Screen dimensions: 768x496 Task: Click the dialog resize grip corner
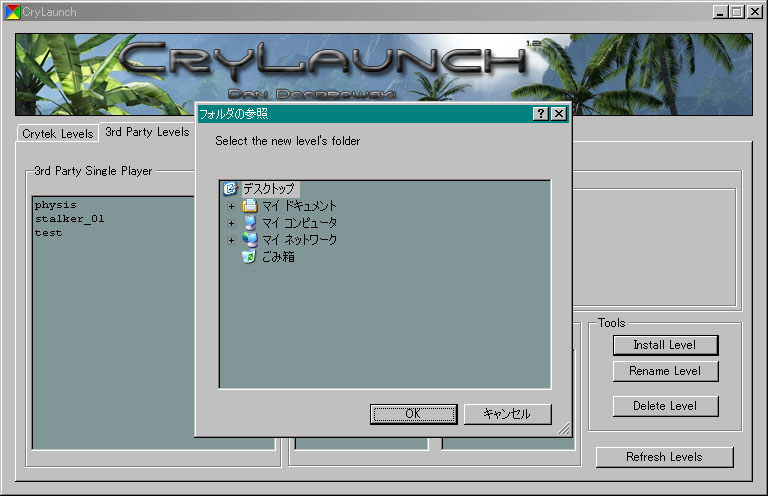564,429
